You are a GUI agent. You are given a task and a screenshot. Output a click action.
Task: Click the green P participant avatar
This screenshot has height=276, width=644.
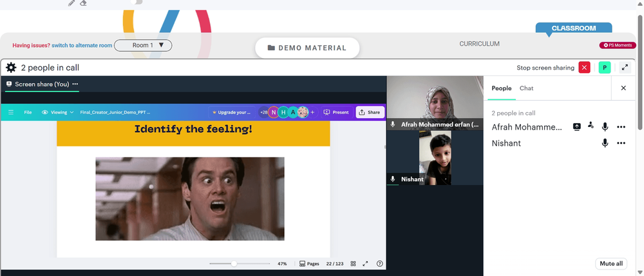[605, 68]
